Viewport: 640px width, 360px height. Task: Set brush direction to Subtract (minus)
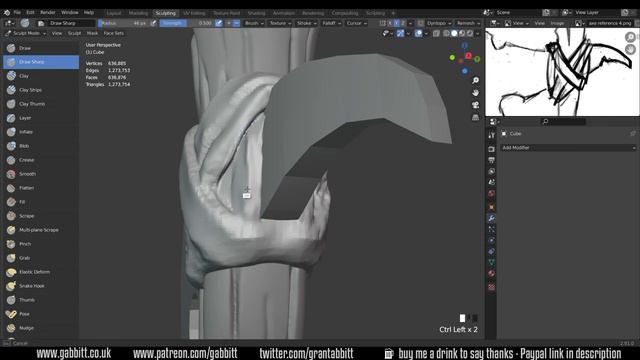[236, 23]
